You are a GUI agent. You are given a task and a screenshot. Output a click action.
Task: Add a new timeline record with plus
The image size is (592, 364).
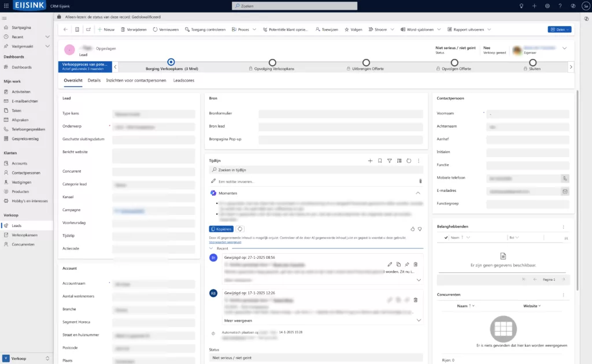tap(370, 161)
